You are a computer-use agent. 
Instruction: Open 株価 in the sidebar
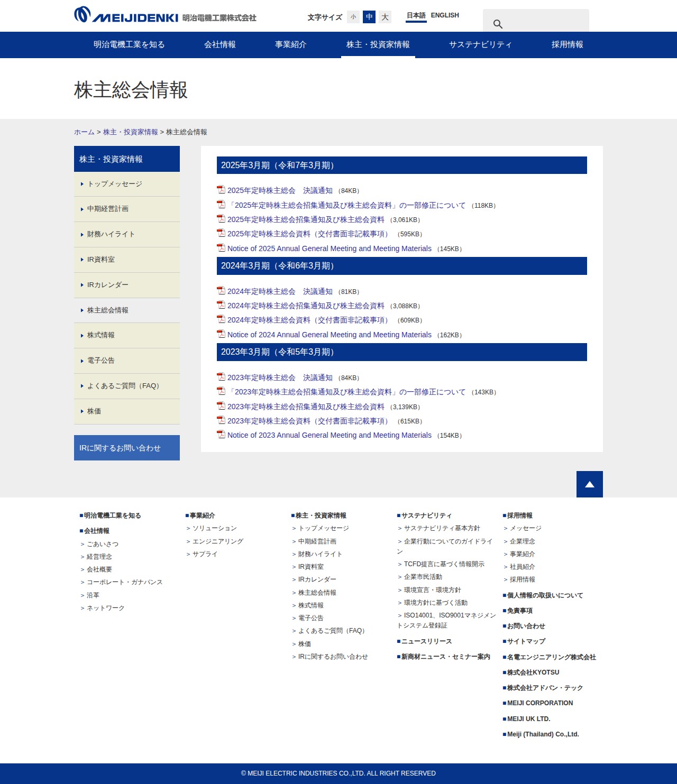[x=127, y=411]
